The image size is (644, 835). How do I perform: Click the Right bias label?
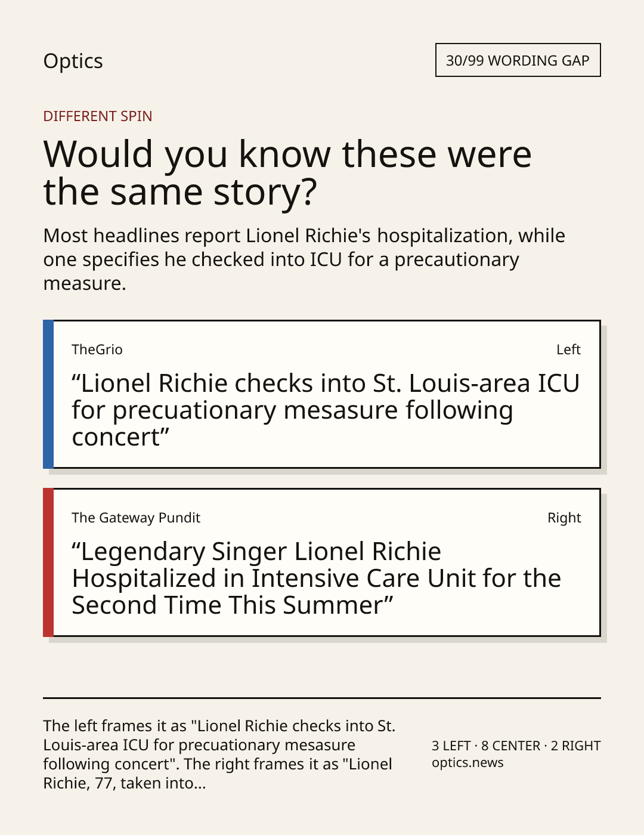point(564,518)
